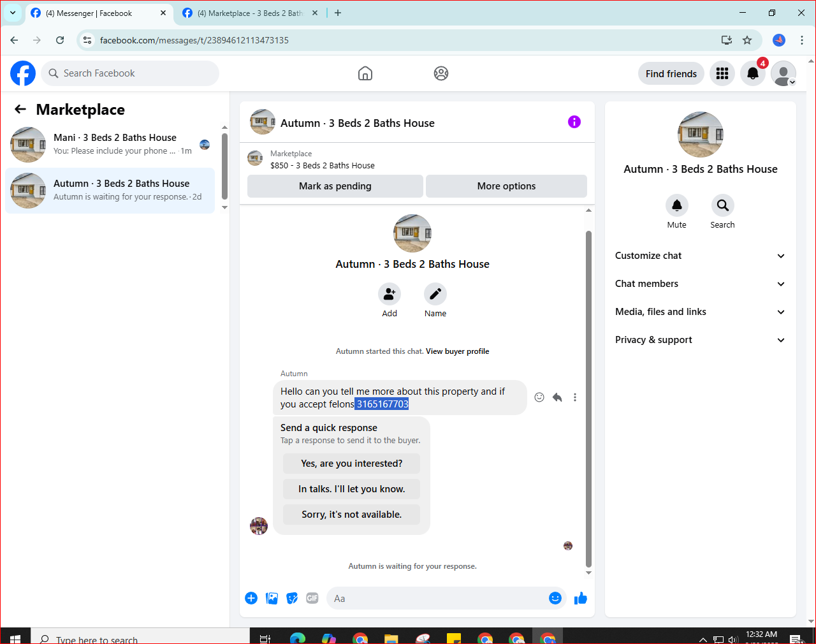This screenshot has height=644, width=816.
Task: Expand Customize chat section
Action: 700,256
